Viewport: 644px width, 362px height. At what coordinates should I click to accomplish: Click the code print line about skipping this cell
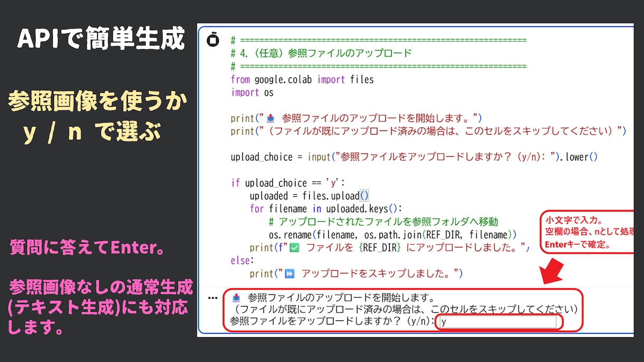click(428, 131)
